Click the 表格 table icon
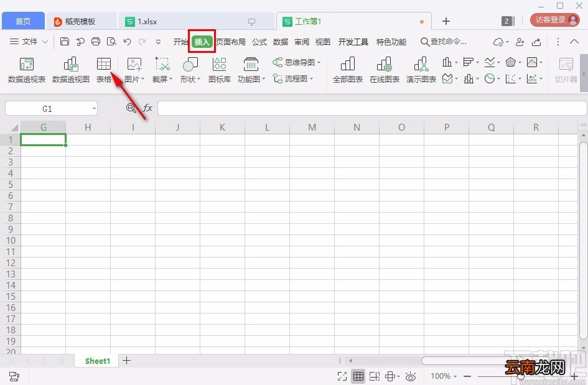This screenshot has height=385, width=588. (104, 64)
